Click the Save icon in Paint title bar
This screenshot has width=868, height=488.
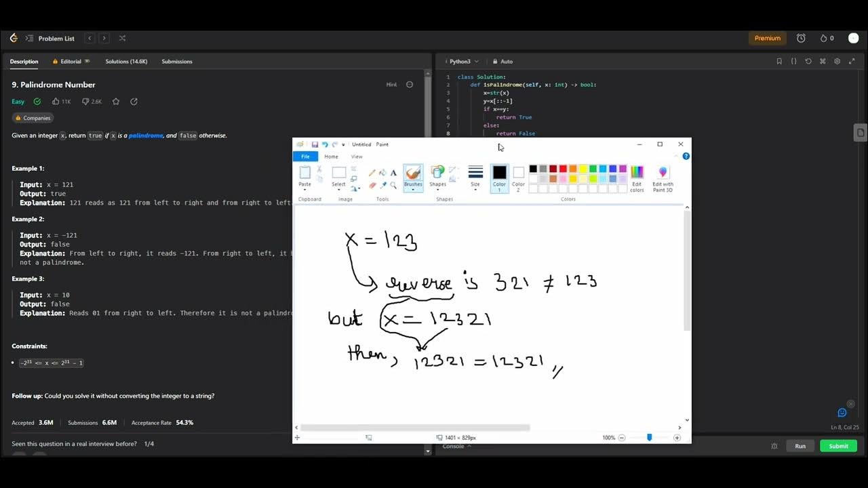point(315,144)
